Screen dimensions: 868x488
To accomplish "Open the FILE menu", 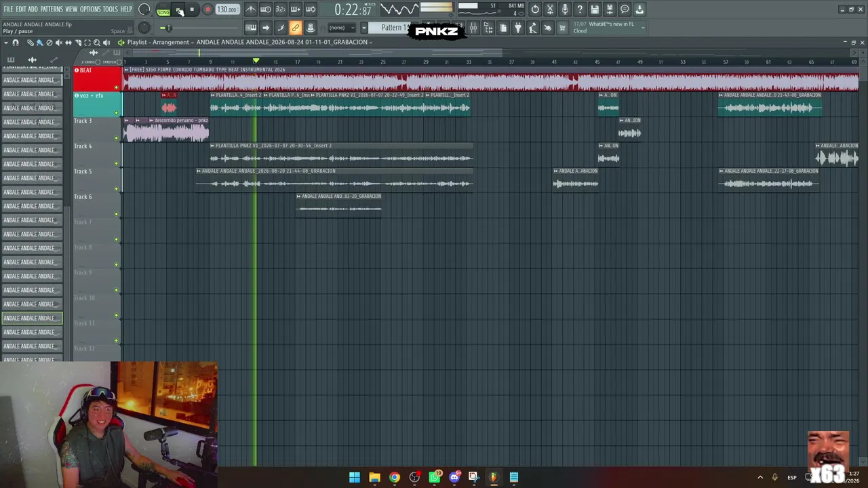I will (8, 9).
